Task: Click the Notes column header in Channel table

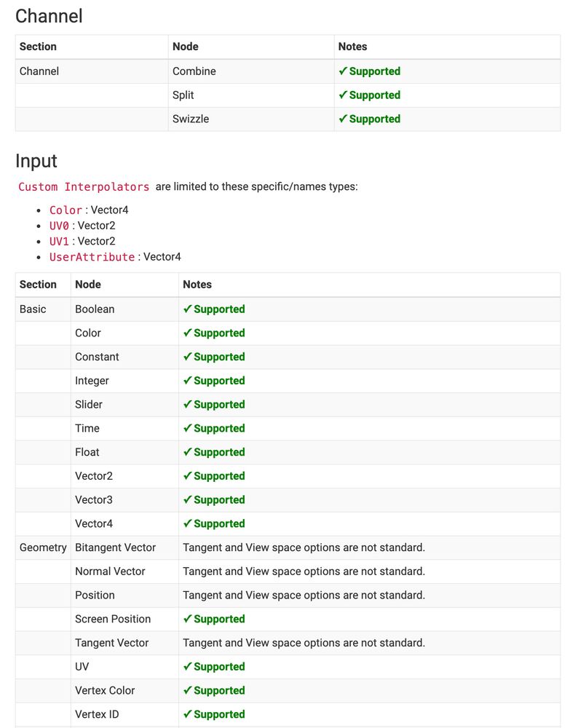Action: pyautogui.click(x=353, y=47)
